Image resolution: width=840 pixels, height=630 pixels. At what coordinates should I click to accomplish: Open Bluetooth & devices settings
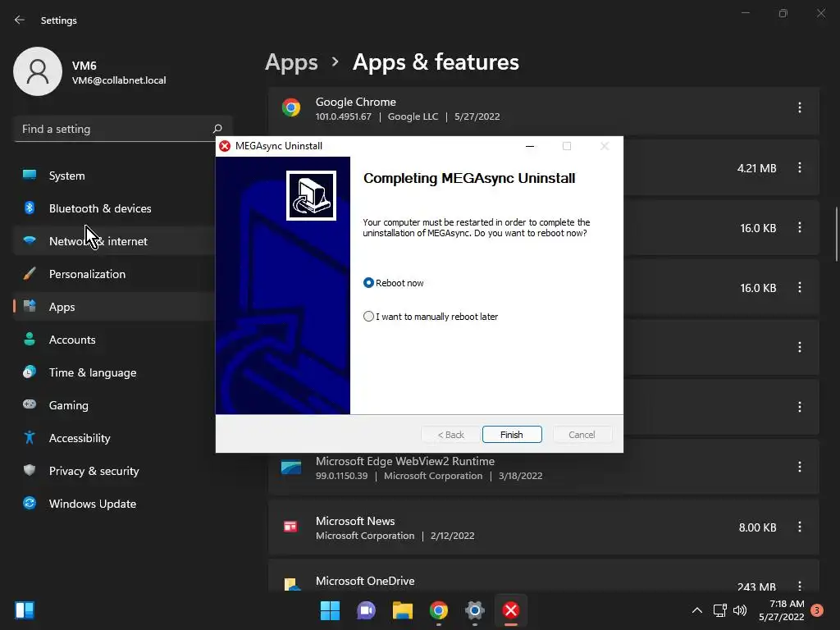(x=115, y=208)
